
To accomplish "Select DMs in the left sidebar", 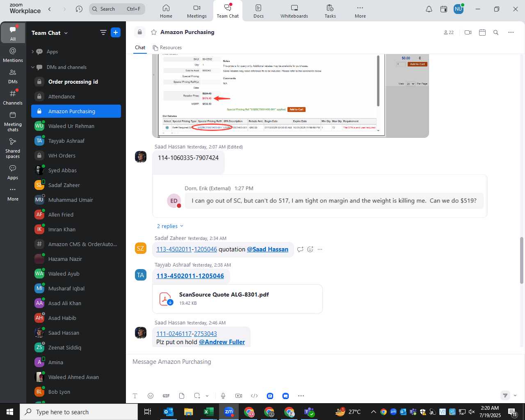I will (x=13, y=76).
